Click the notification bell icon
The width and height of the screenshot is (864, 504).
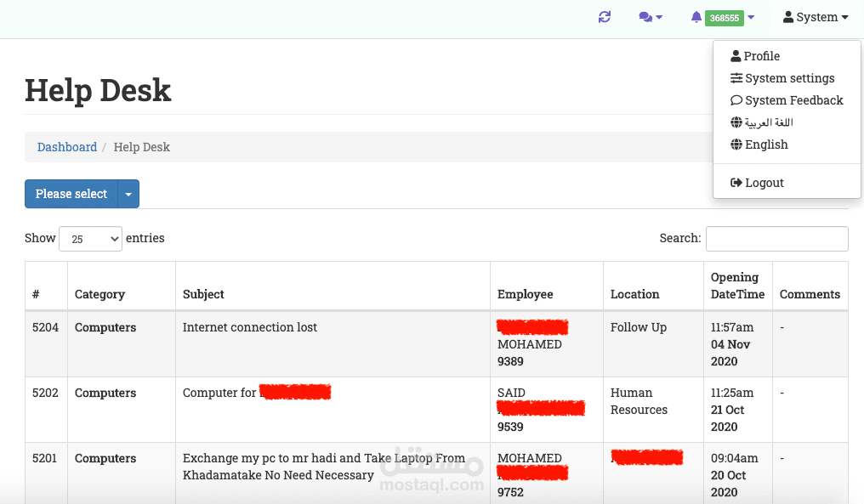[696, 17]
